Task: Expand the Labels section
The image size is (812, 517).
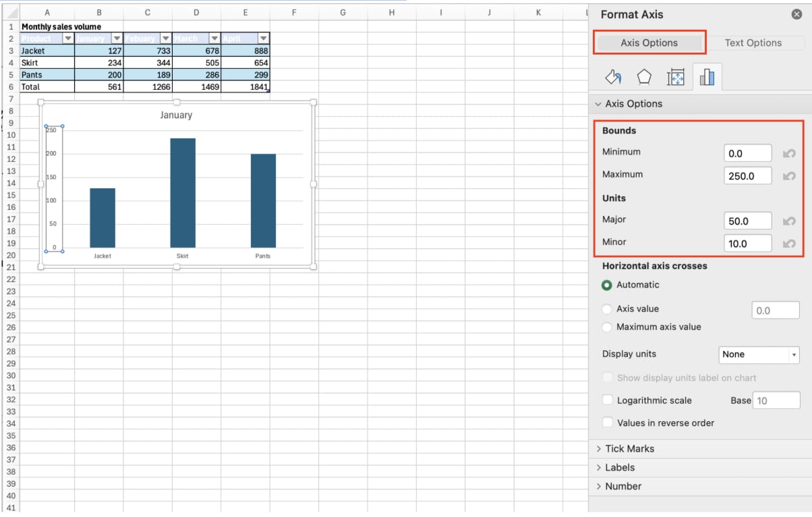Action: pos(619,468)
